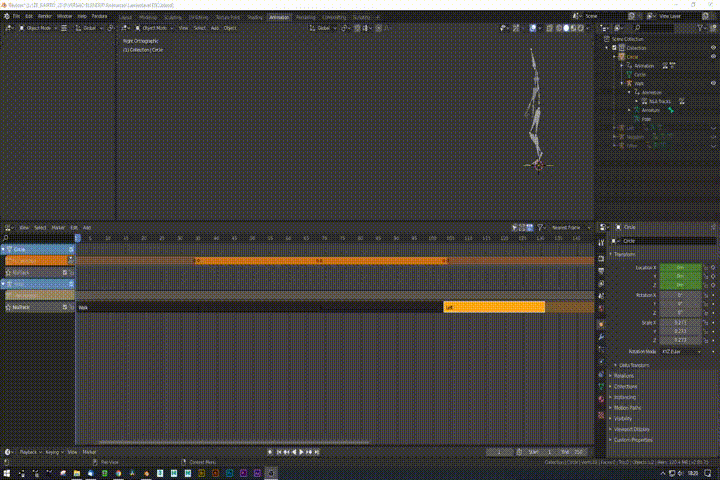Open the Object properties orange square tab
The width and height of the screenshot is (720, 480).
(x=601, y=324)
